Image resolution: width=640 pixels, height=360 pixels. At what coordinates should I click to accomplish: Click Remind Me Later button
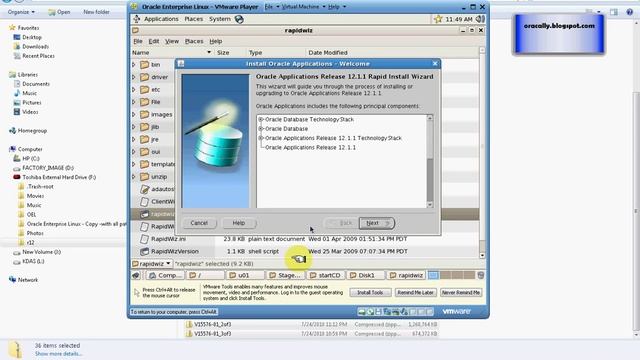pyautogui.click(x=416, y=292)
